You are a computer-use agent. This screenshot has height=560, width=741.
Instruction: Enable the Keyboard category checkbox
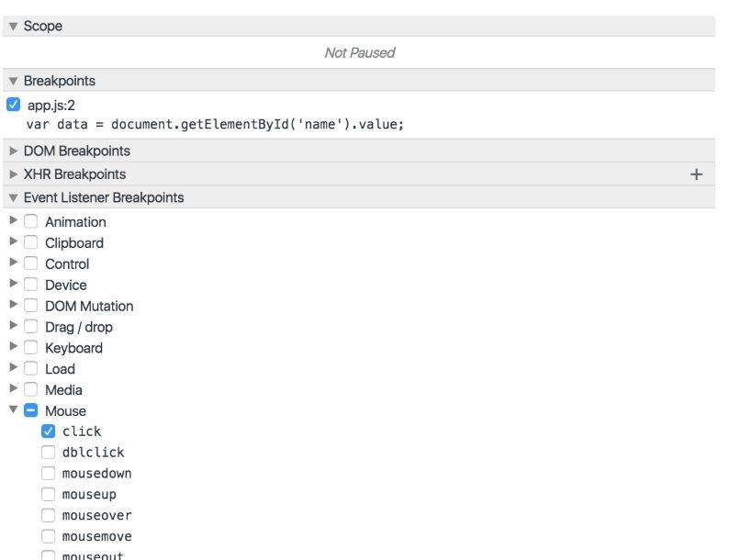pyautogui.click(x=30, y=348)
